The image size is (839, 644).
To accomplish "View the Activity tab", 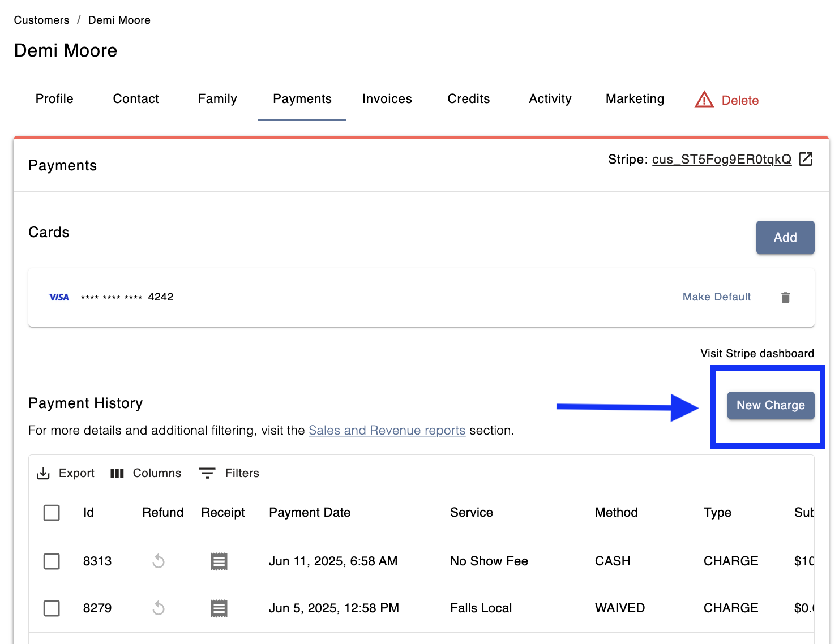I will [x=550, y=99].
